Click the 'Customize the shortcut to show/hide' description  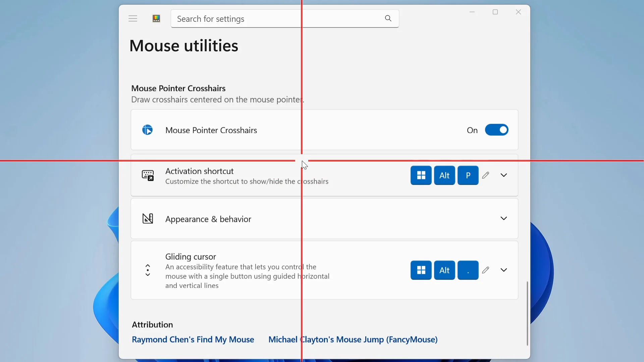[247, 181]
